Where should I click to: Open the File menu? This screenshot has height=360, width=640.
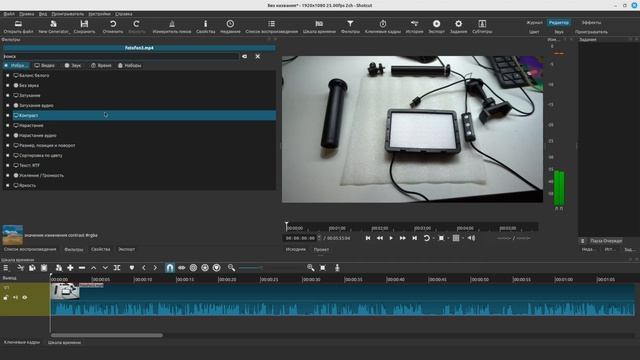coord(9,14)
